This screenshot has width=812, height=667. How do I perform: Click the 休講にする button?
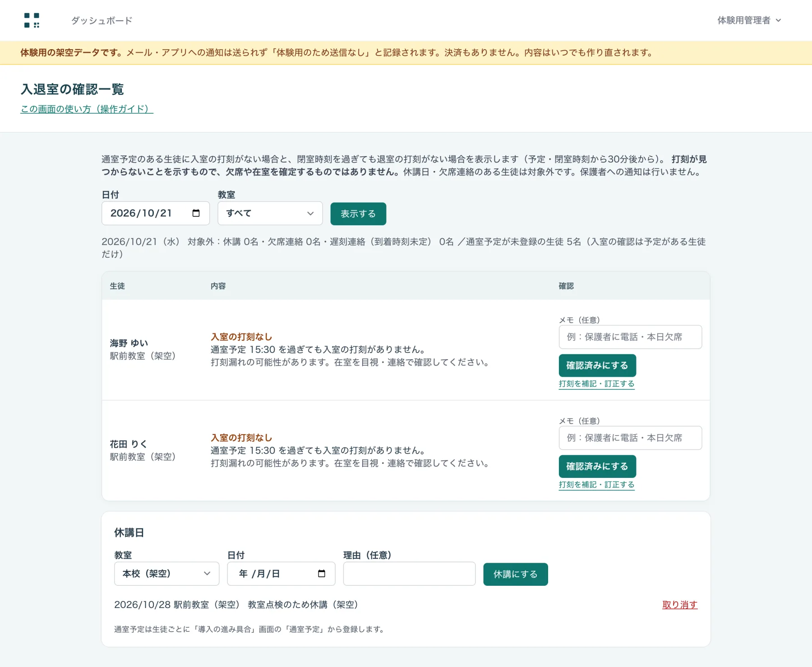(x=516, y=574)
